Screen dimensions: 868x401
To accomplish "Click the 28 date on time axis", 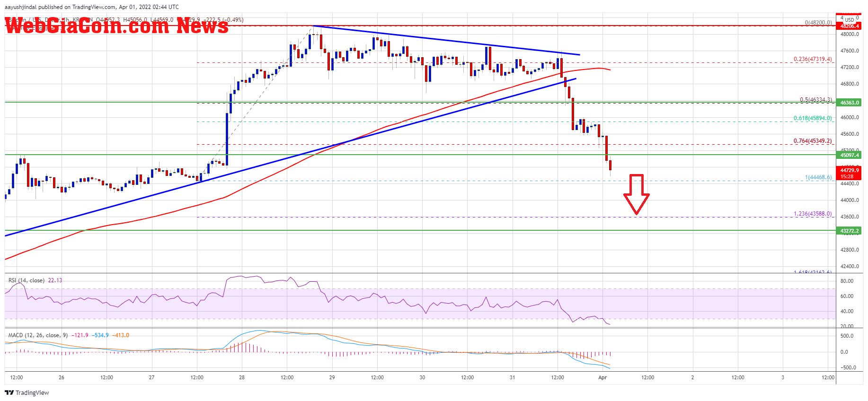I will [x=242, y=377].
